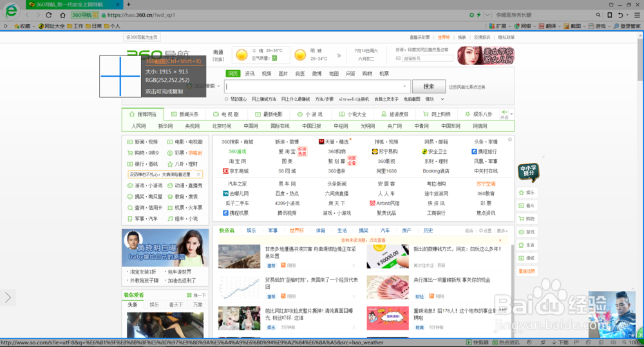
Task: Click 设360导航为主页 button
Action: (142, 37)
